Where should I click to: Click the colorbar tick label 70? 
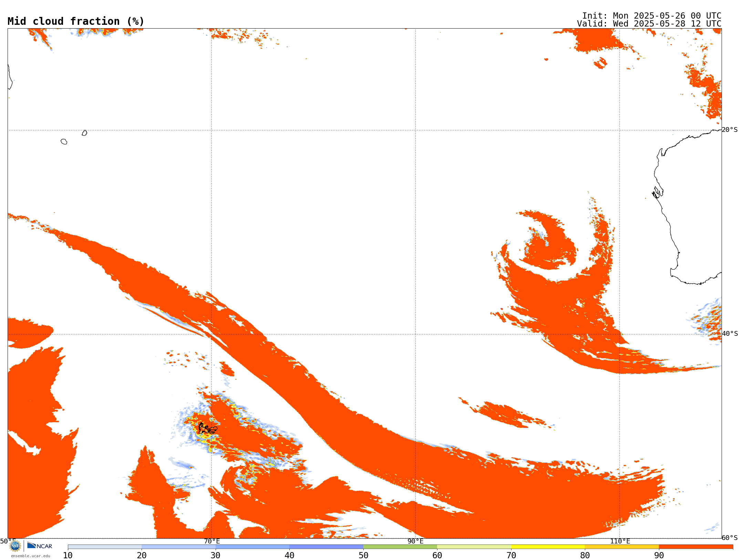511,556
